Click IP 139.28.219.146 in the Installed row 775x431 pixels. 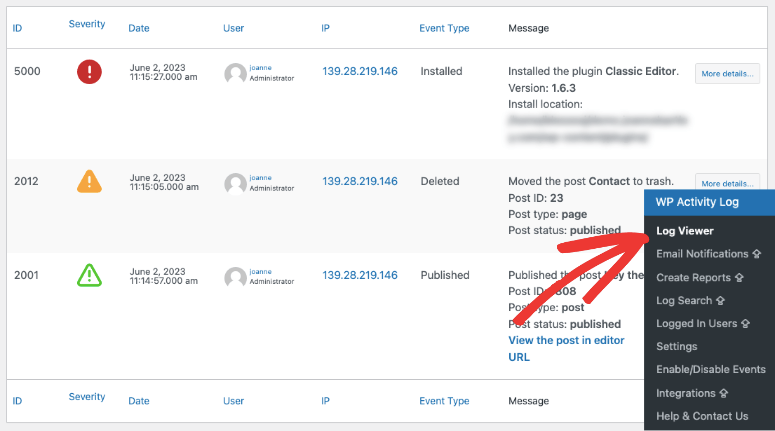(360, 71)
